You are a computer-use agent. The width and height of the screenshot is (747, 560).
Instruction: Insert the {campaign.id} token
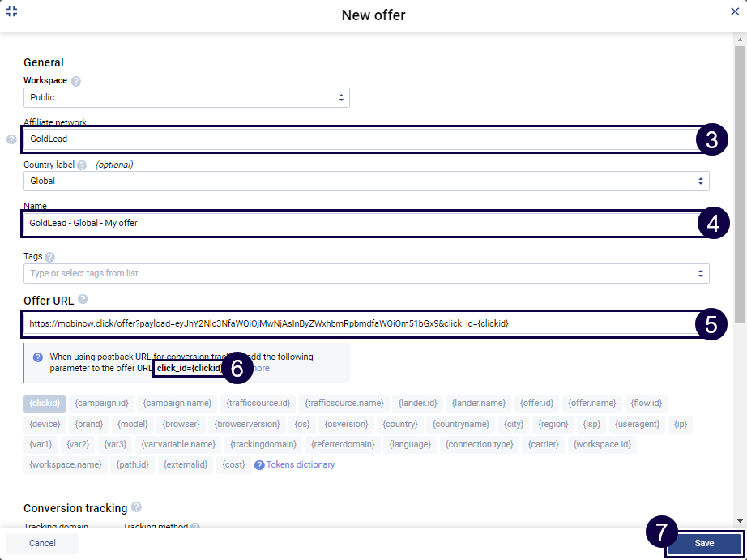(101, 403)
